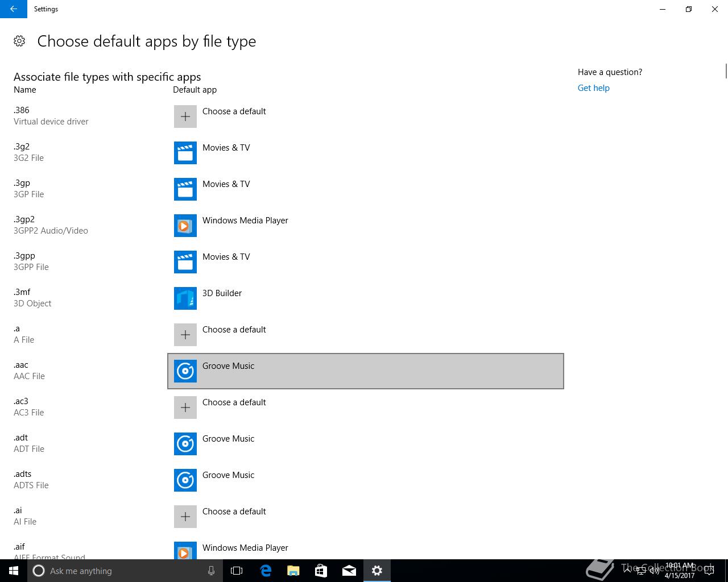Click in the 'Ask me anything' search box
The image size is (728, 582).
click(x=125, y=571)
